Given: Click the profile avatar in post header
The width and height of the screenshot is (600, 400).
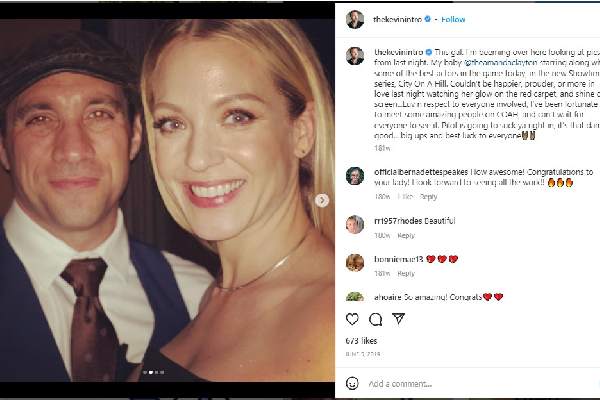Looking at the screenshot, I should coord(354,19).
